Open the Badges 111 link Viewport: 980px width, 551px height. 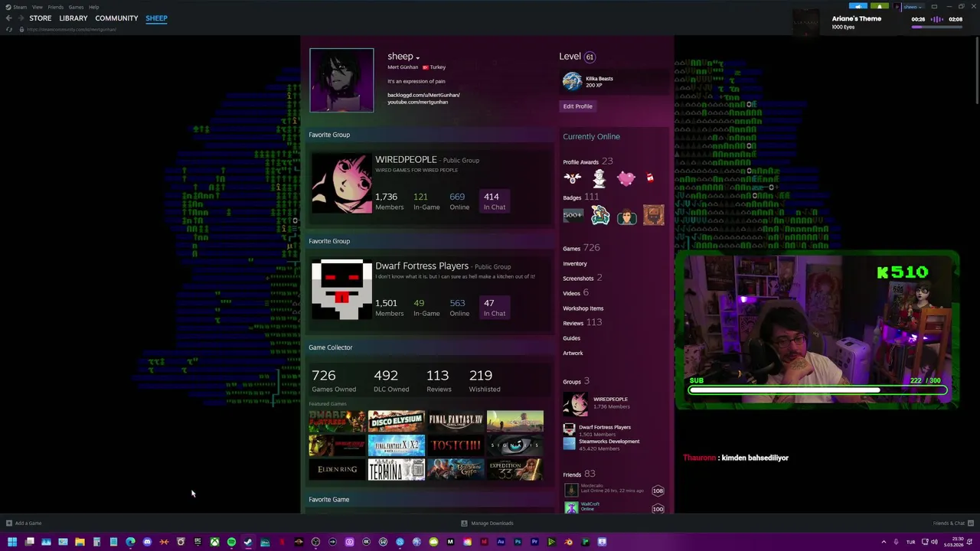click(x=581, y=197)
